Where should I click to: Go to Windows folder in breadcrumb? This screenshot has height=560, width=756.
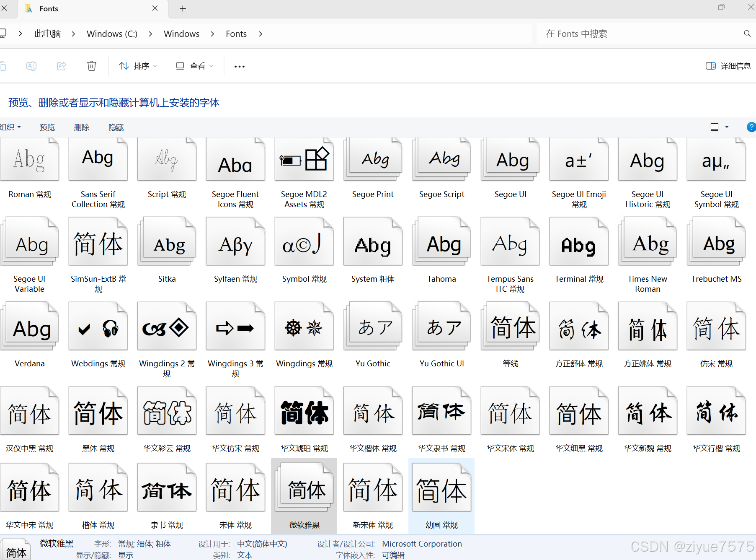coord(181,34)
